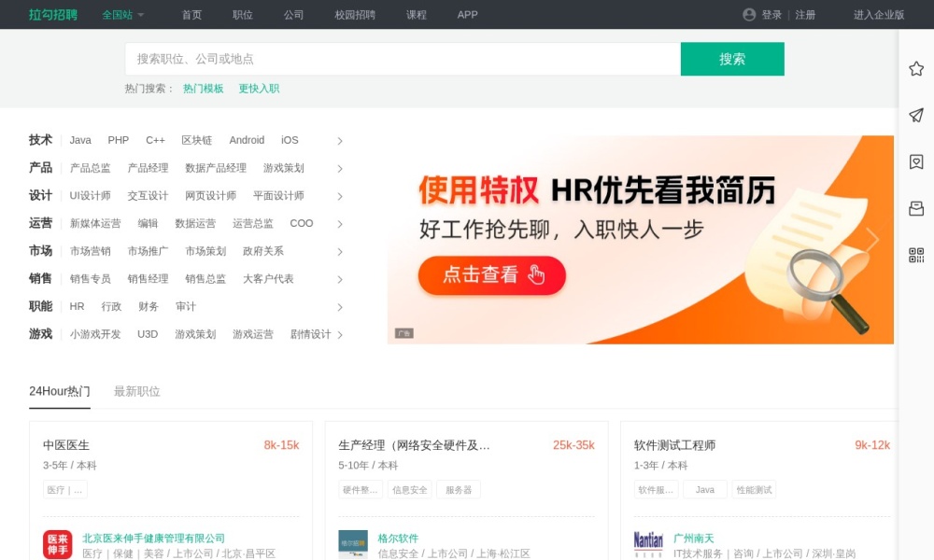Open 课程 in top navigation

(x=417, y=15)
